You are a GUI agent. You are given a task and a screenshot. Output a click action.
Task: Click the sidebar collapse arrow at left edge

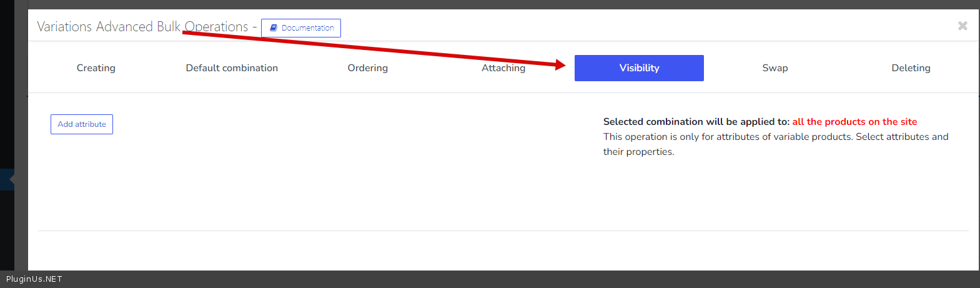(x=12, y=179)
